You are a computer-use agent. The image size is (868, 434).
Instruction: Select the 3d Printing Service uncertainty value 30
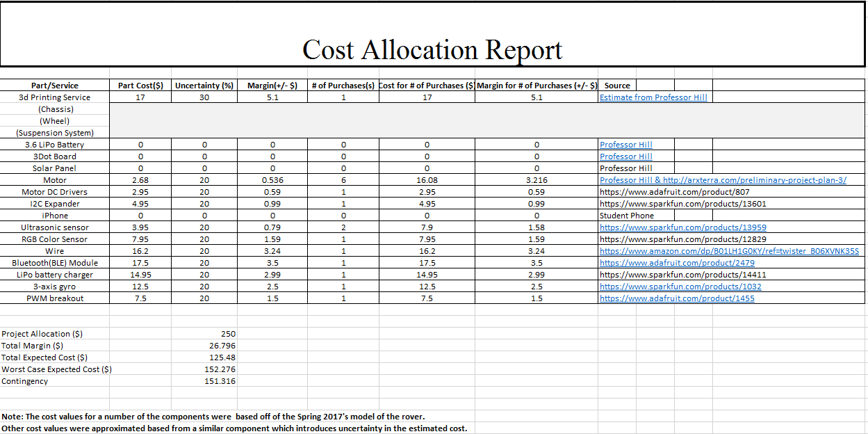204,97
